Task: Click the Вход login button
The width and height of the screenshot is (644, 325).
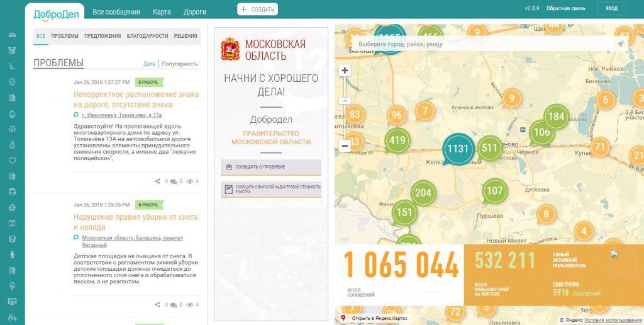Action: (x=611, y=9)
